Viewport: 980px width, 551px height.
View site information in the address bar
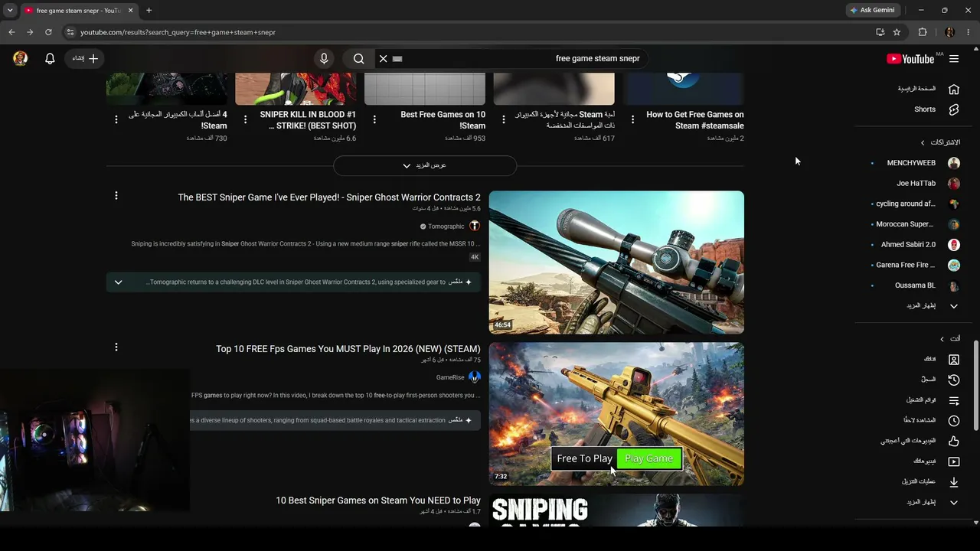pyautogui.click(x=70, y=32)
